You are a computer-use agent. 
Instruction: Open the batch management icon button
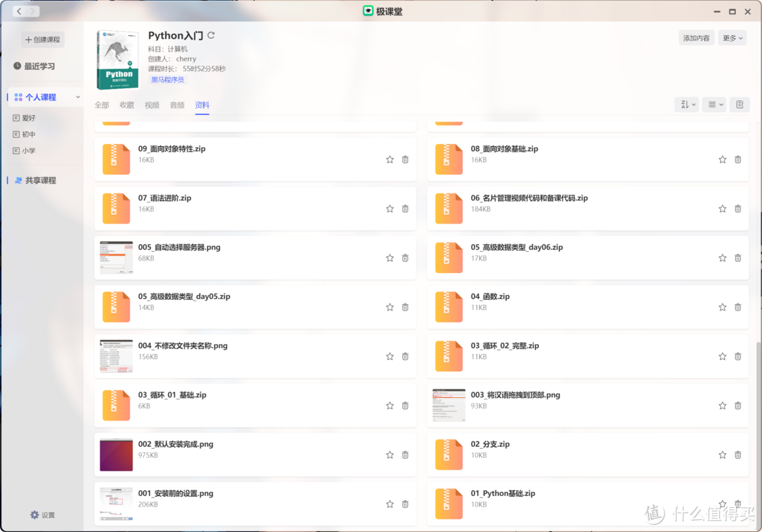[x=739, y=104]
